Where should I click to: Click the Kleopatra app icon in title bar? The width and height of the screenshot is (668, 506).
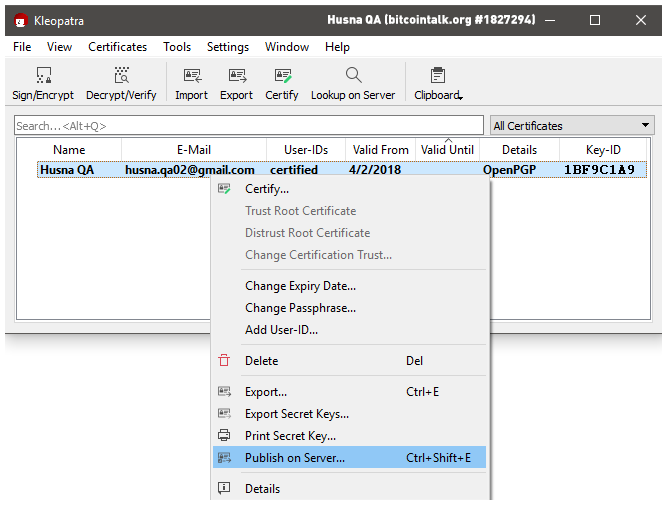pyautogui.click(x=21, y=20)
